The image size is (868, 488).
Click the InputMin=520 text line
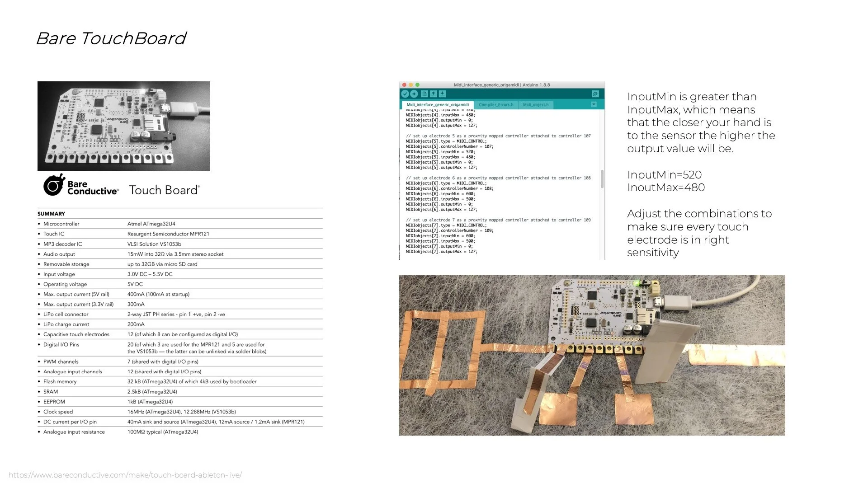(x=664, y=175)
